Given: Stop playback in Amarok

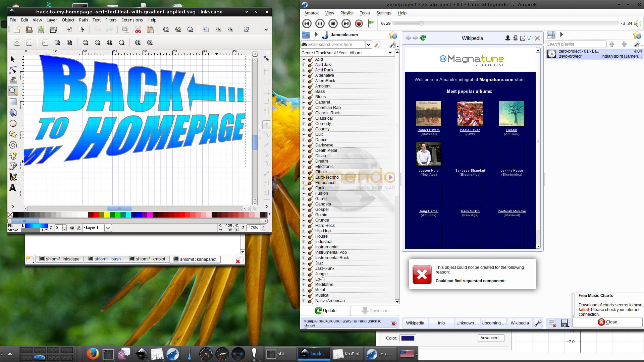Looking at the screenshot, I should click(333, 23).
